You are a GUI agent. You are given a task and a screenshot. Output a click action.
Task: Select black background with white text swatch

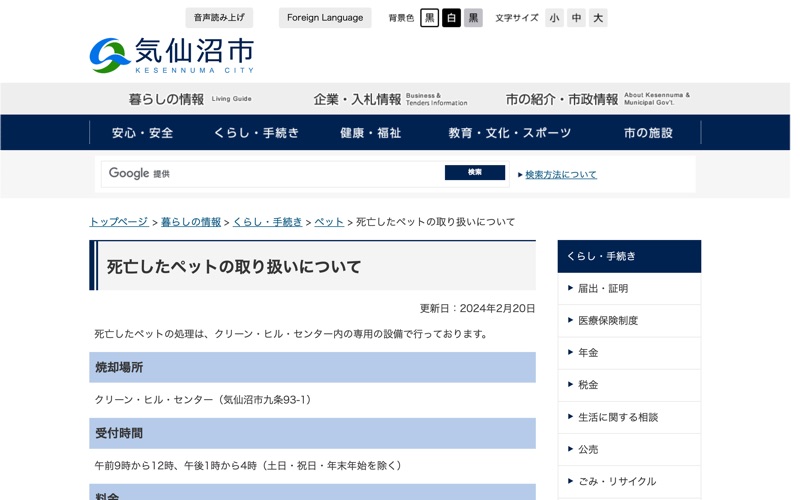[x=452, y=18]
